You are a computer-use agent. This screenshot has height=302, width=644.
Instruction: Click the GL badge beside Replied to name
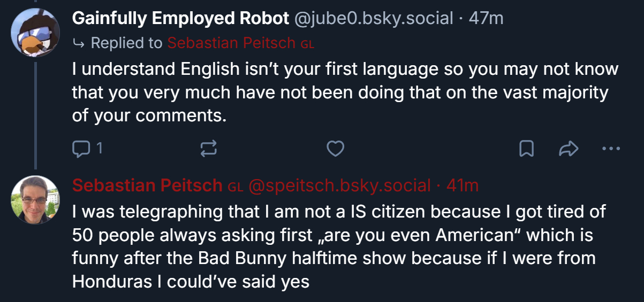coord(307,44)
